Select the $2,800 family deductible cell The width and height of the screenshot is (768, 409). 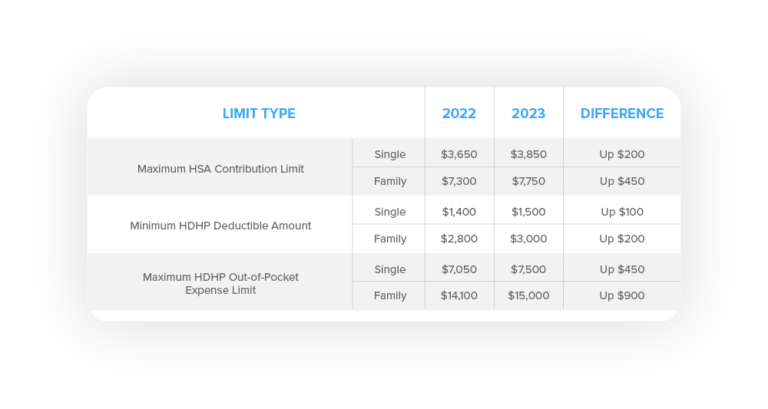tap(459, 239)
